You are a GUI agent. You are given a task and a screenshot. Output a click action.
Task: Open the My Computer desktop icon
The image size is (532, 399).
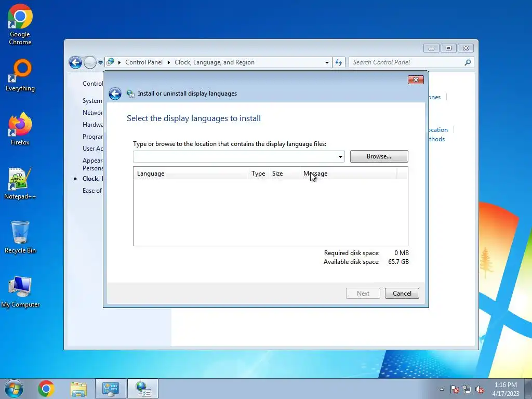click(x=20, y=292)
